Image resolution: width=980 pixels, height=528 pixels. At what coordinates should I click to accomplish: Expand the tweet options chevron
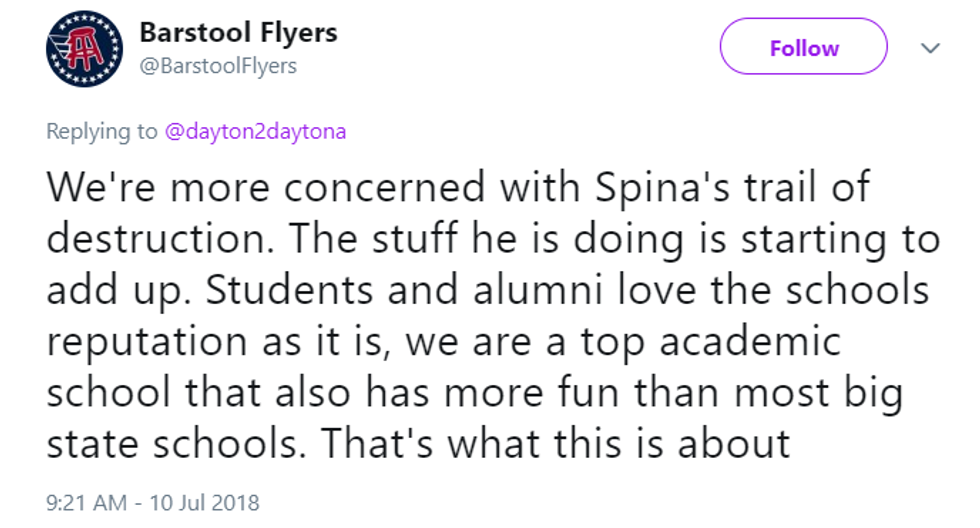(x=930, y=48)
